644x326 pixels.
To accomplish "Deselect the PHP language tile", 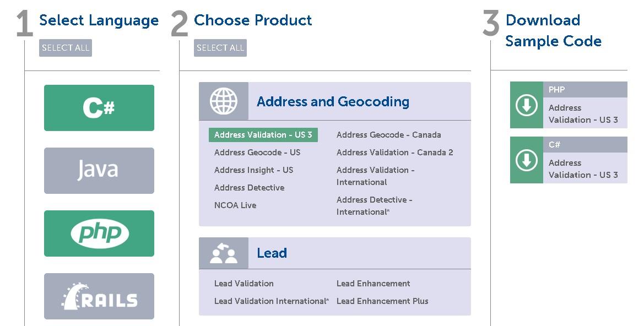I will tap(99, 233).
